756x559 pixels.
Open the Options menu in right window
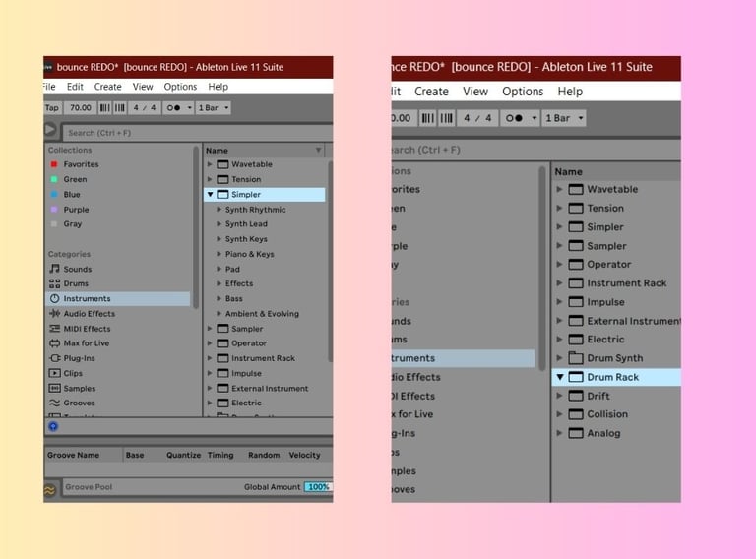click(x=523, y=92)
